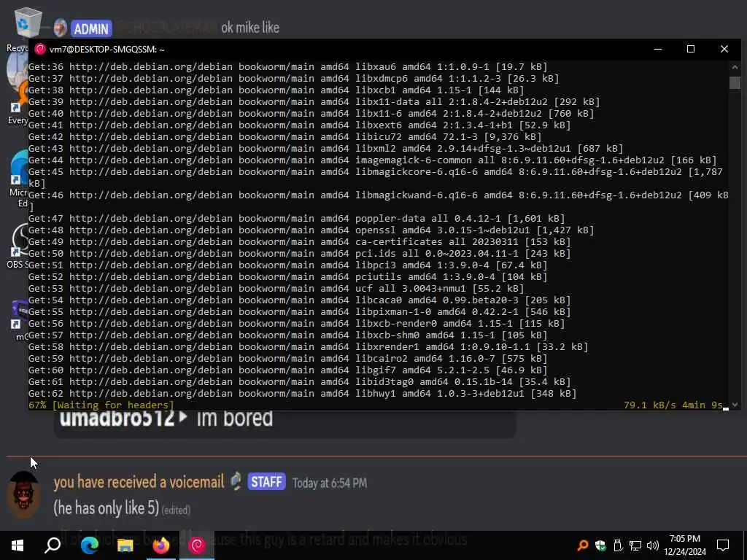Image resolution: width=747 pixels, height=560 pixels.
Task: Click the Get:55 libpixman-1-0 line
Action: coord(299,312)
